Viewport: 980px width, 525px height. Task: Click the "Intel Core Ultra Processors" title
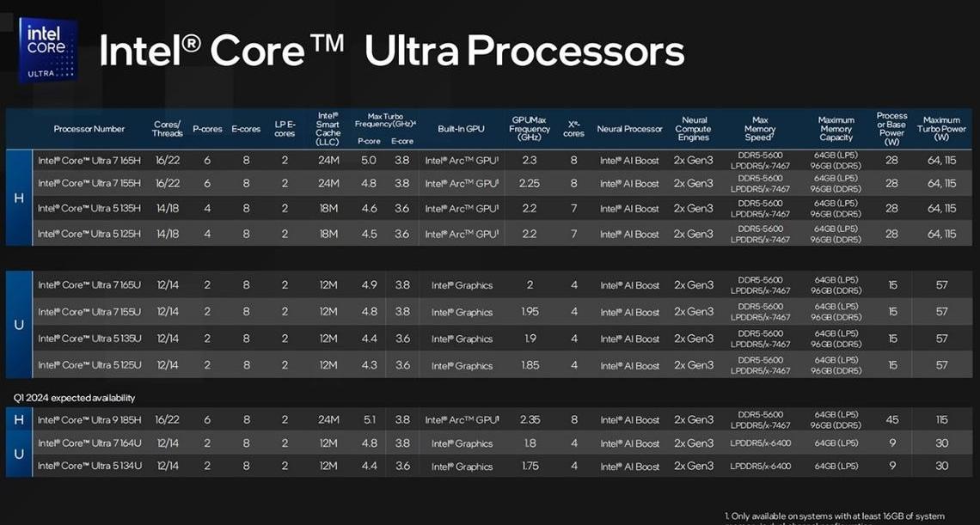(391, 52)
